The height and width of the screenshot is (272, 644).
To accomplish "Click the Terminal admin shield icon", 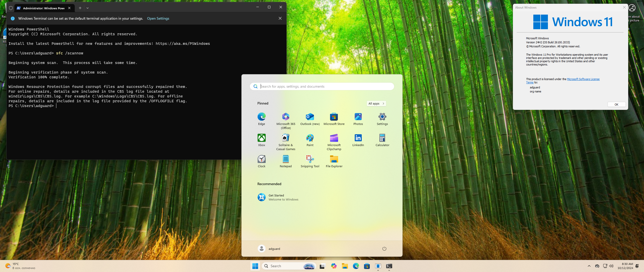I will [x=11, y=8].
